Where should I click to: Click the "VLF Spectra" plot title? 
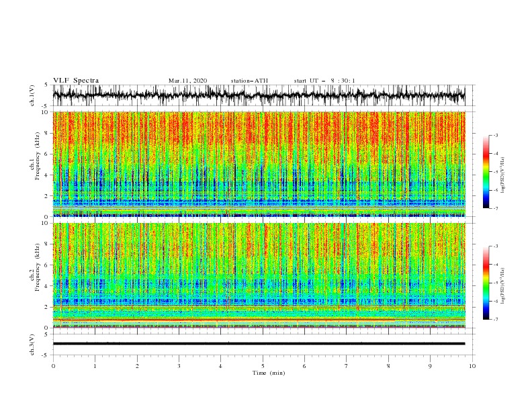coord(76,81)
